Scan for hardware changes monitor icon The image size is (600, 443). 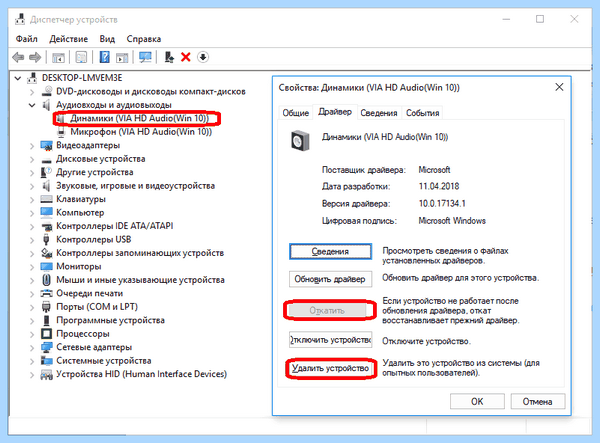[x=145, y=57]
